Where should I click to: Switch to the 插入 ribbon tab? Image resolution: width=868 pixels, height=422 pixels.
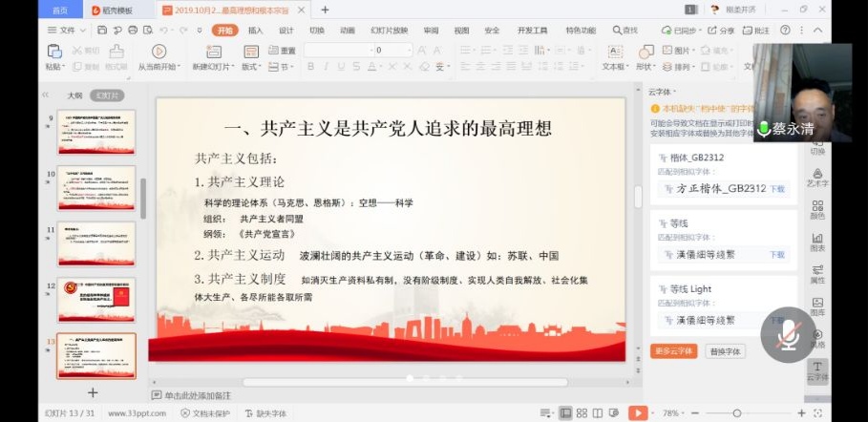click(x=255, y=31)
